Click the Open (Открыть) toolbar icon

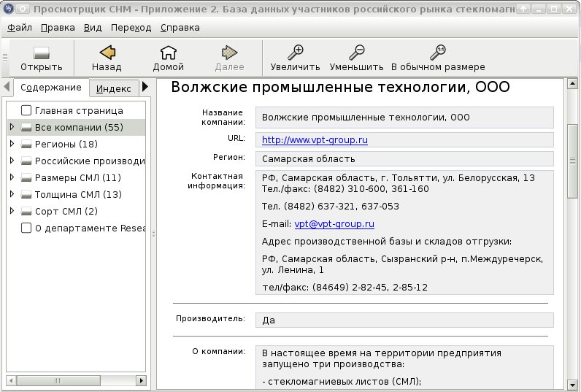click(x=41, y=53)
